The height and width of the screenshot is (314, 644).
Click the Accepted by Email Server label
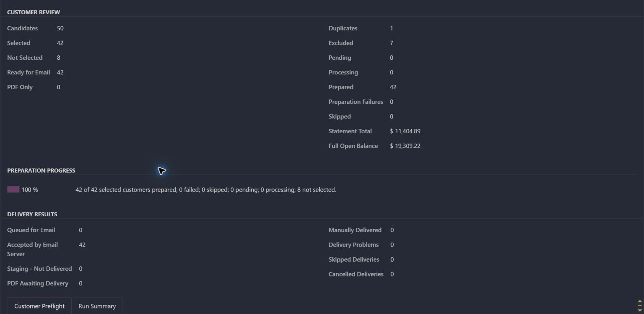32,249
